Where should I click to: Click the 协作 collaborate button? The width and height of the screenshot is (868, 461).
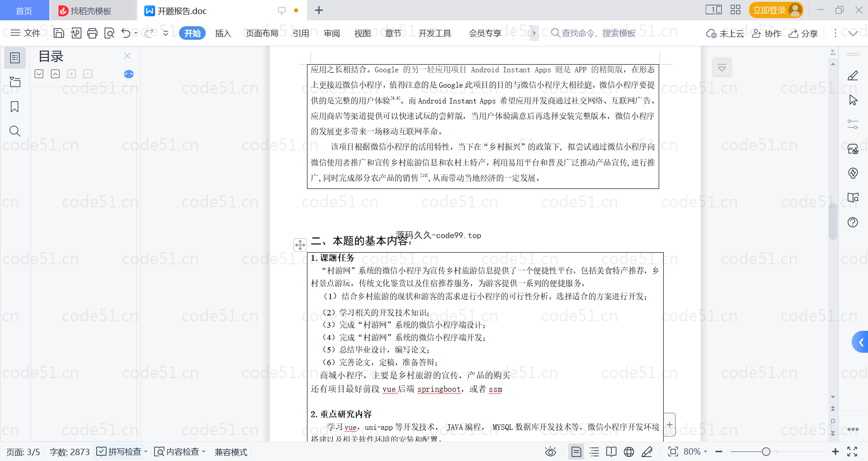[766, 33]
